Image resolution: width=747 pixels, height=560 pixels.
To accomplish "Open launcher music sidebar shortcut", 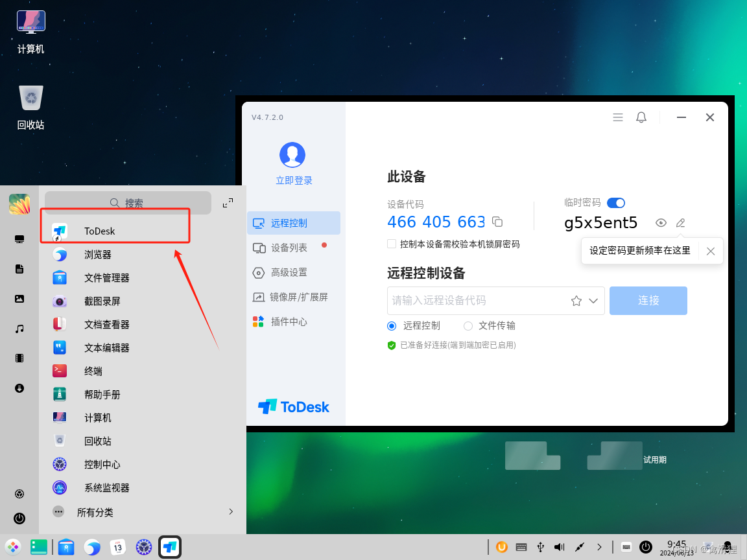I will click(19, 329).
